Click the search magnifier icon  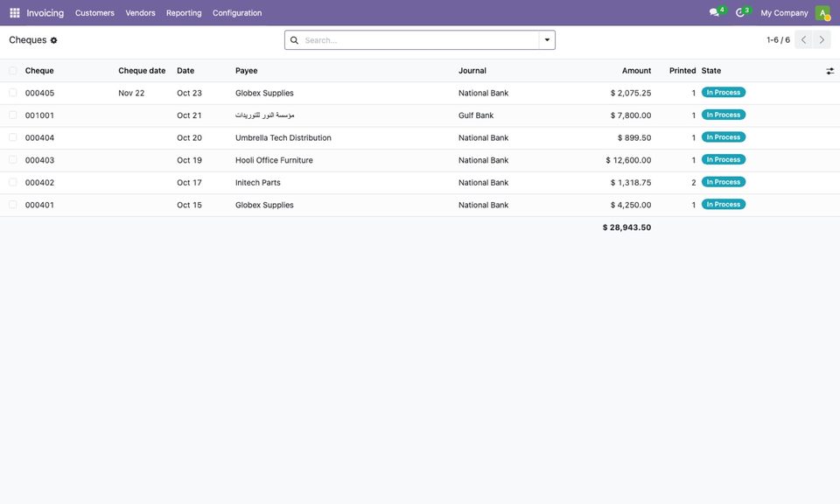(x=294, y=40)
